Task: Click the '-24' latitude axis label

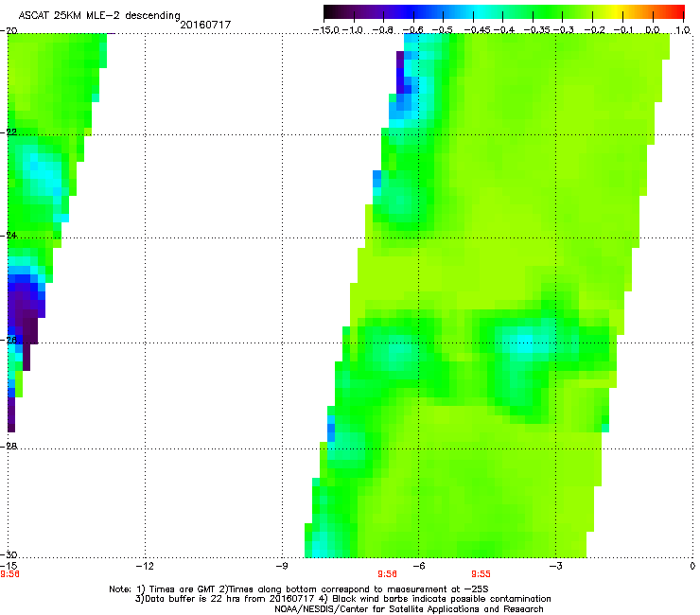Action: coord(9,235)
